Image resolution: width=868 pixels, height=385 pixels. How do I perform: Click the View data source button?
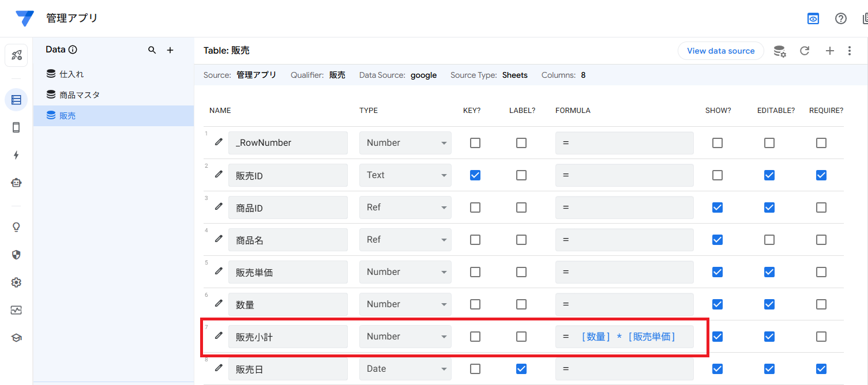point(720,51)
